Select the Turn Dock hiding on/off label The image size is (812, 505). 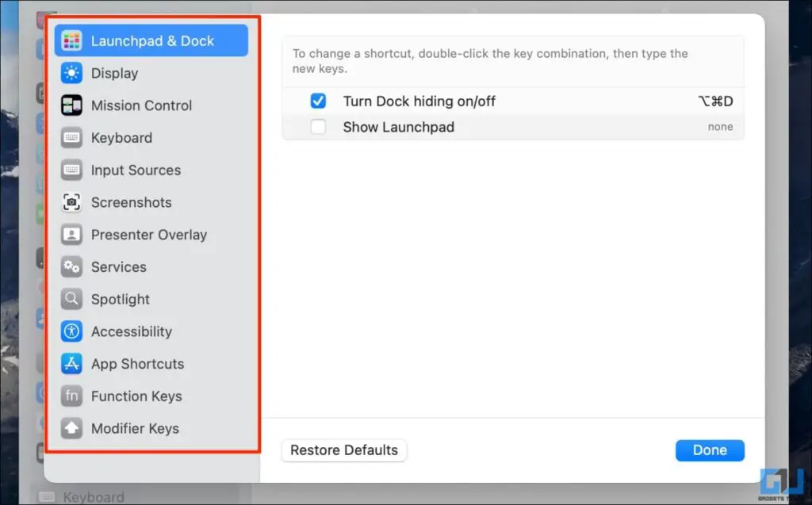[419, 101]
